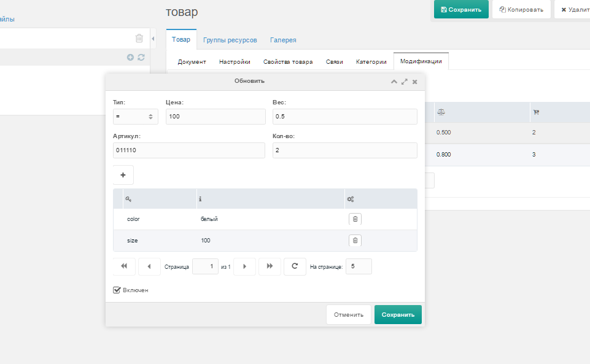Maximize the Обновить dialog window
This screenshot has height=364, width=590.
tap(405, 81)
